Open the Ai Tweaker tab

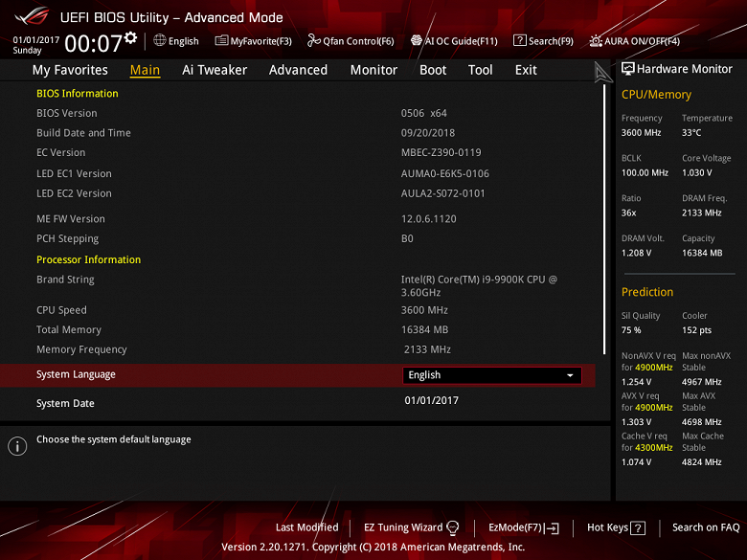pos(215,70)
